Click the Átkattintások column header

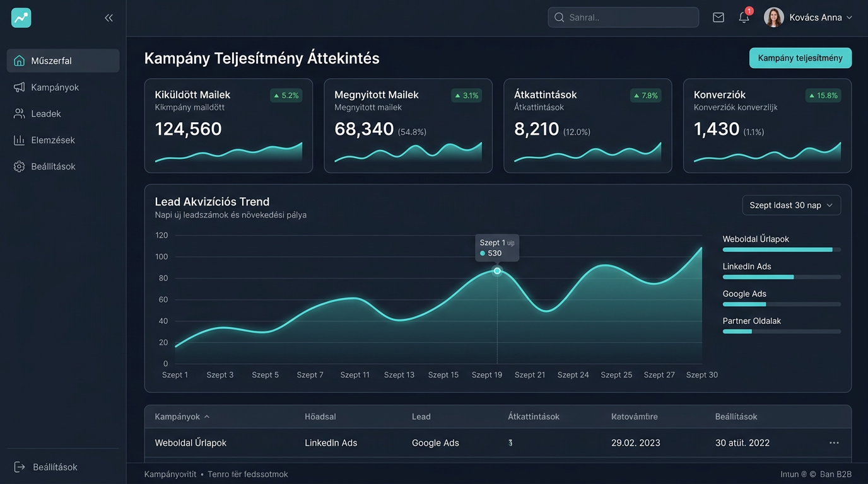coord(534,417)
